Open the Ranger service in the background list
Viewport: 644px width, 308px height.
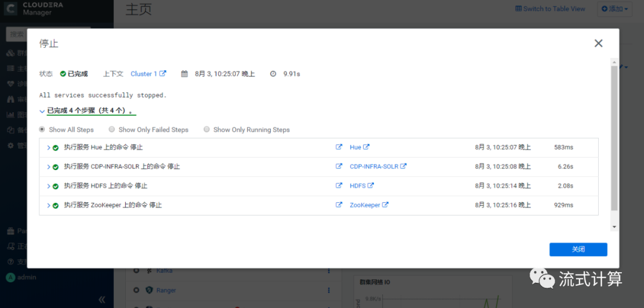coord(166,290)
